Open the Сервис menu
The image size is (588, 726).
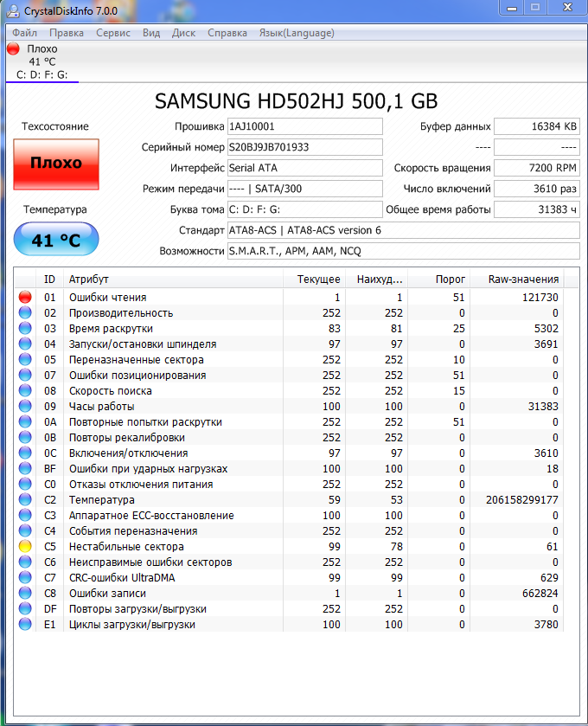113,33
